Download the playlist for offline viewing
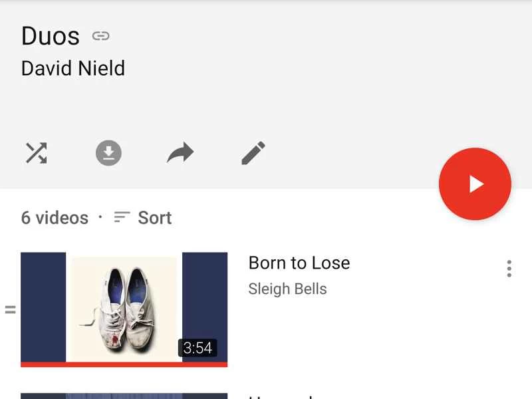The height and width of the screenshot is (399, 532). [x=108, y=153]
